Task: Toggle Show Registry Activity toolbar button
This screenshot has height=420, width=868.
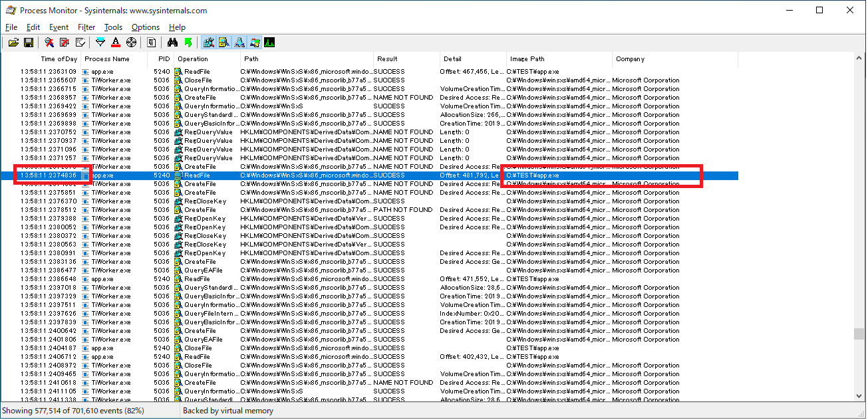Action: pos(209,43)
